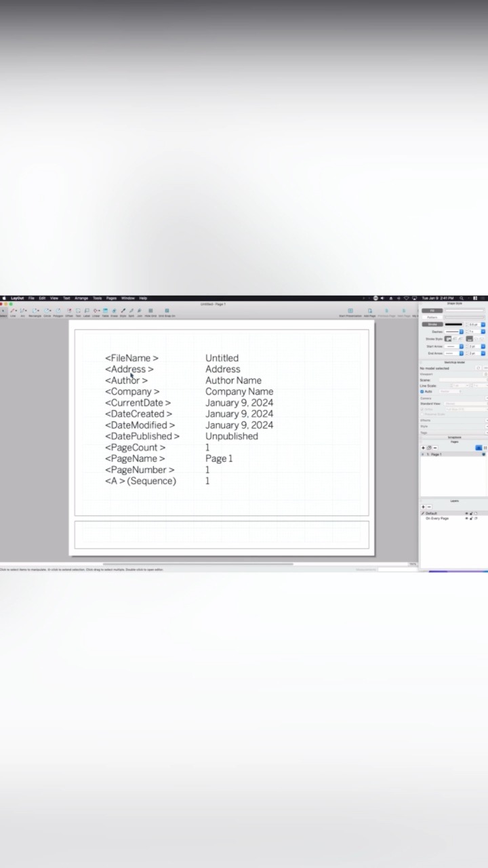488x868 pixels.
Task: Open the Pages menu
Action: (x=111, y=298)
